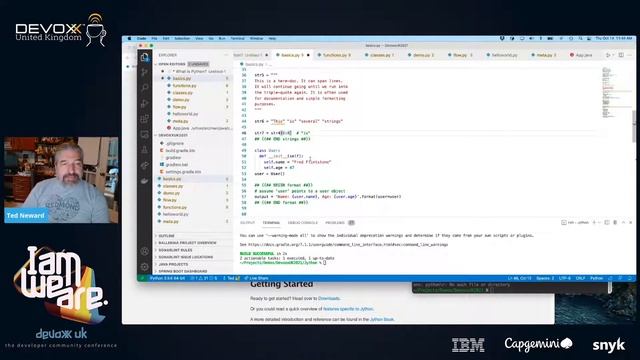Click inside the terminal command prompt
Screen dimensions: 640x360
(x=324, y=262)
